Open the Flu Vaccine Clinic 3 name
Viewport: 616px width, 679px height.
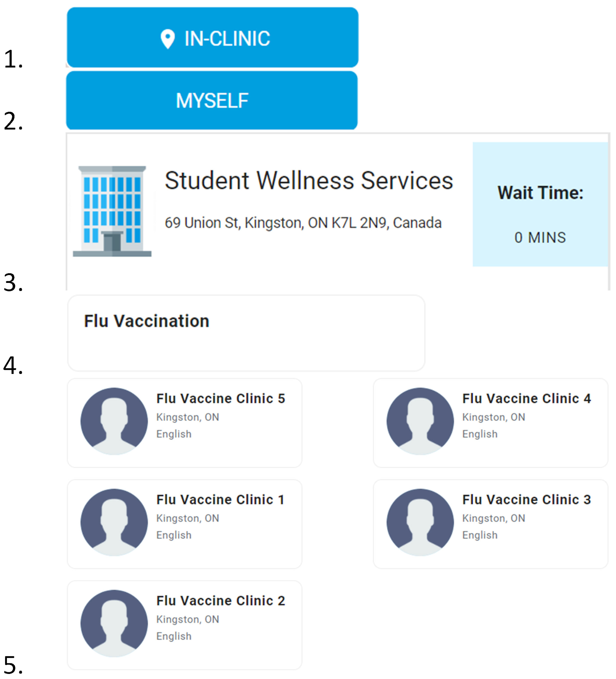tap(526, 500)
